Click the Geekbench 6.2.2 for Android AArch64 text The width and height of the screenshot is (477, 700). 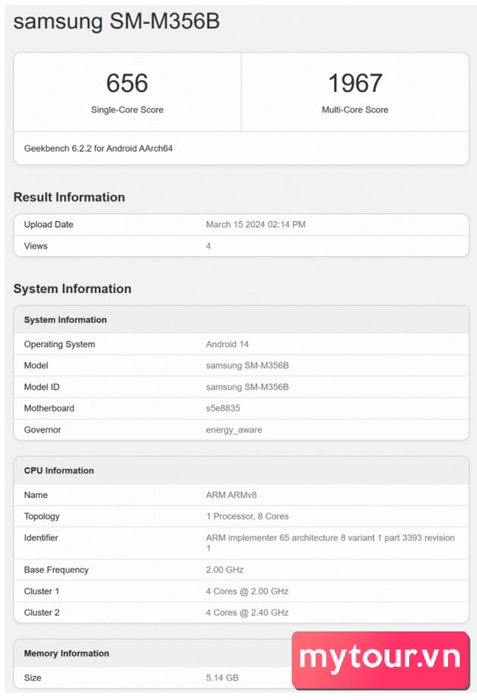98,148
